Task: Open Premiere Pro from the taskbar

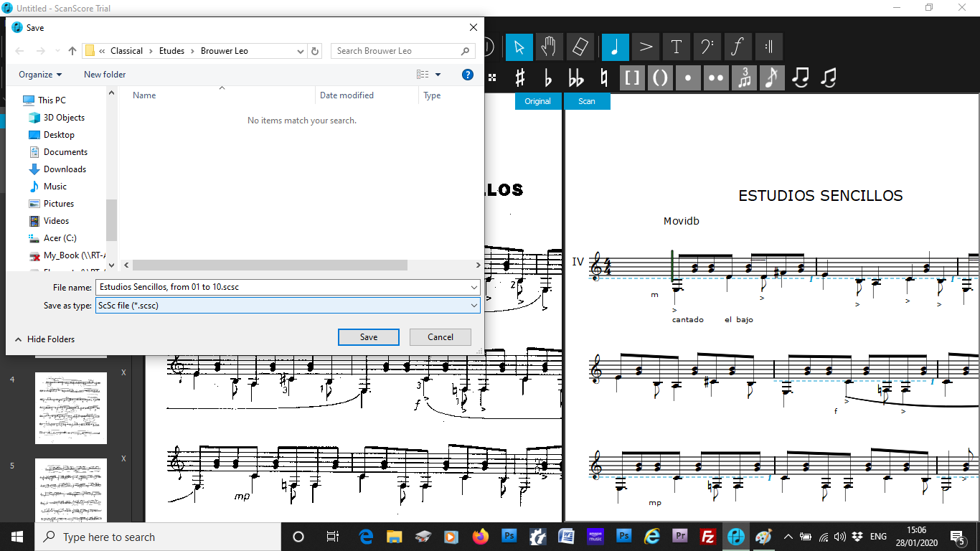Action: tap(680, 537)
